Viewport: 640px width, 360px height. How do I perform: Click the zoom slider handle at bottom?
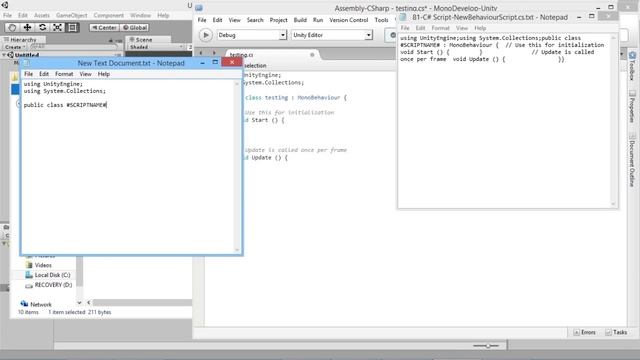click(488, 346)
